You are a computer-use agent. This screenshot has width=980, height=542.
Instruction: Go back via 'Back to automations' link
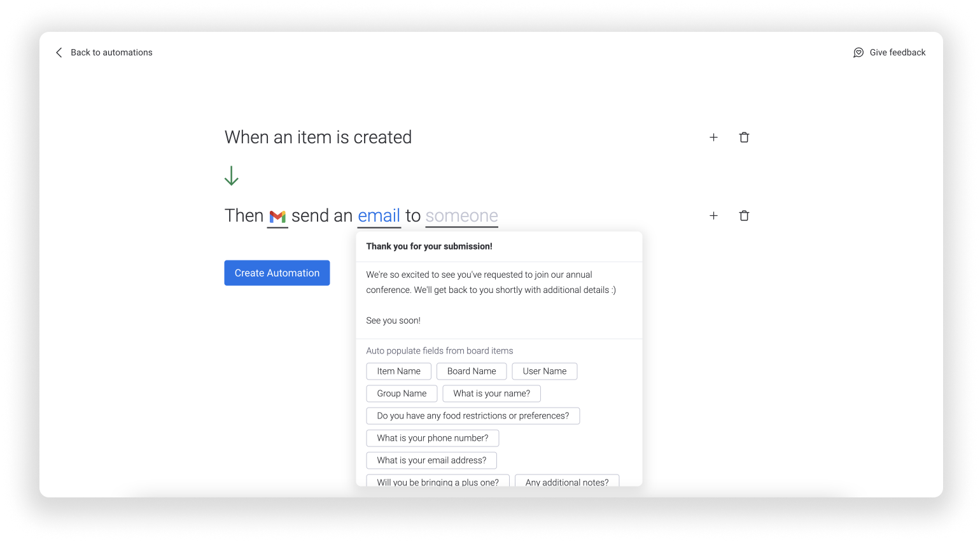coord(111,53)
